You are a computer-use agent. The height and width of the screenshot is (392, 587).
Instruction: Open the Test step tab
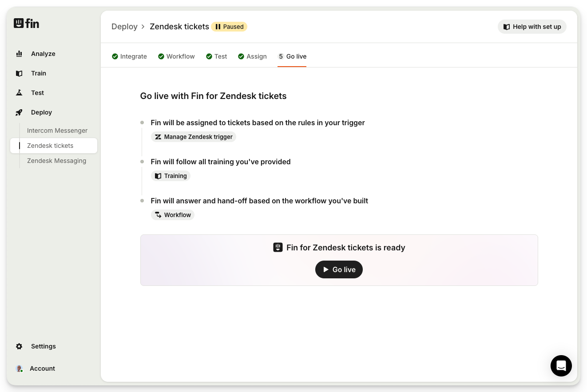coord(216,56)
